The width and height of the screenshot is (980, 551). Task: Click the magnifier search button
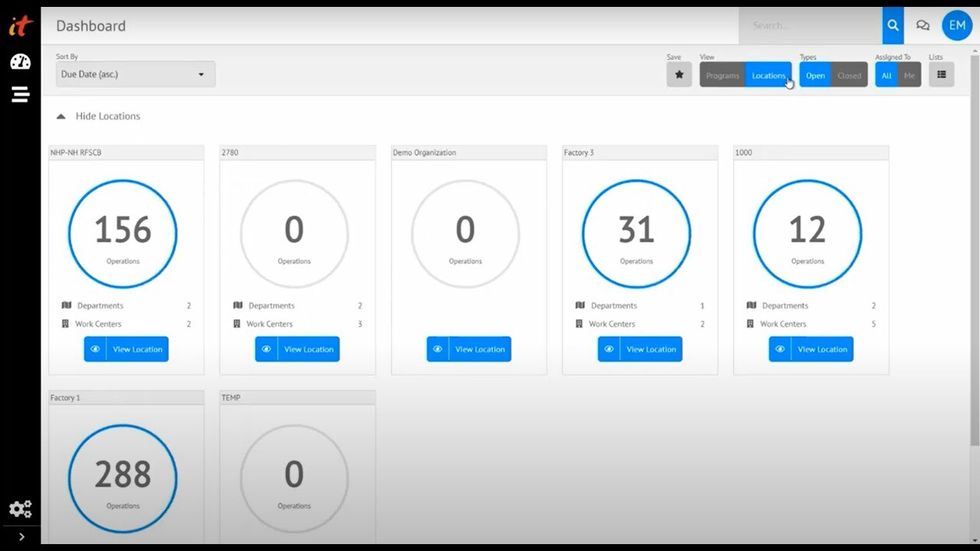(893, 25)
